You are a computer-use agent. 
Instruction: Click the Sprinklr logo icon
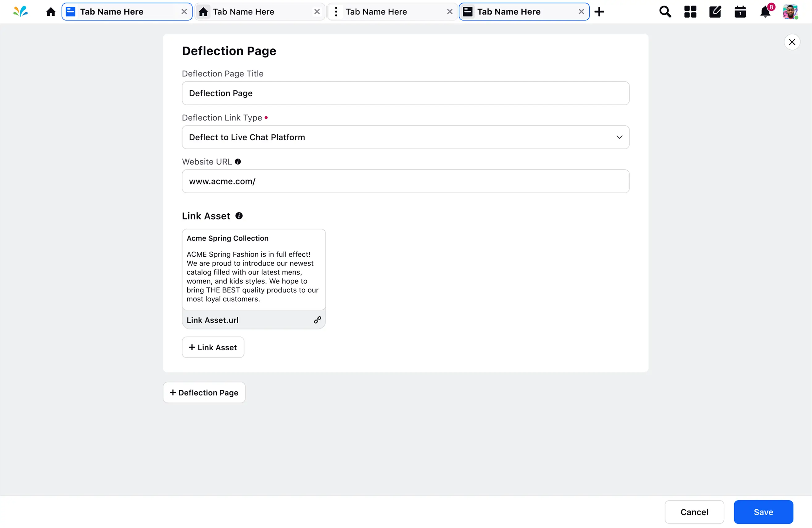[20, 12]
